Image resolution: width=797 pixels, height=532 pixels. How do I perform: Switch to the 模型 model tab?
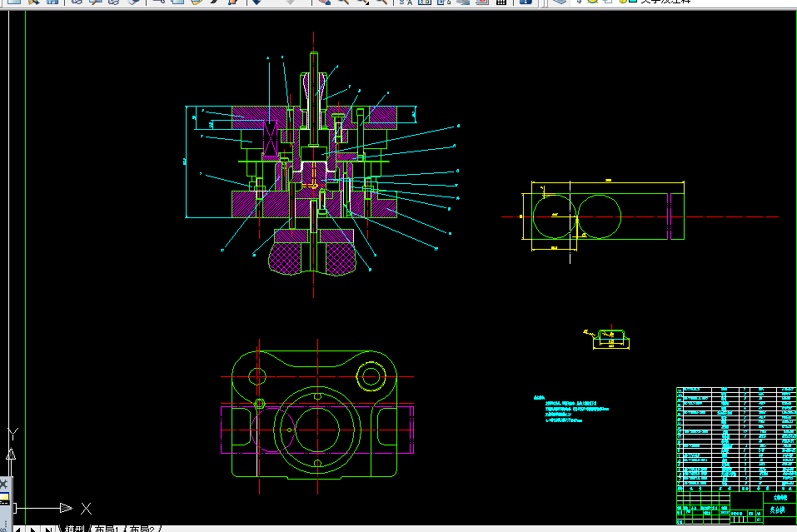(x=74, y=529)
